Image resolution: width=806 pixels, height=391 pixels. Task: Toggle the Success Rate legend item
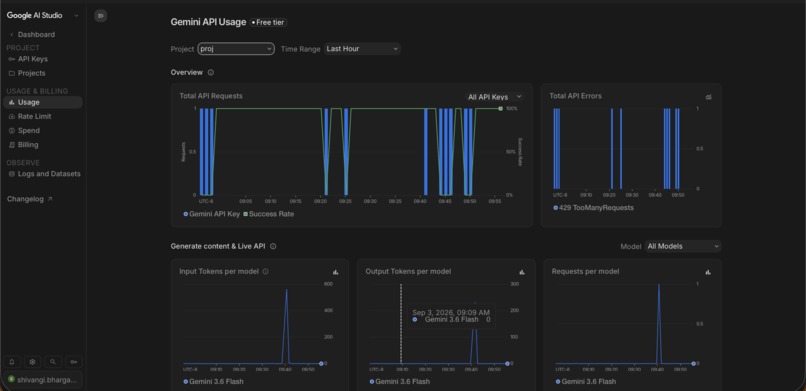pos(268,214)
